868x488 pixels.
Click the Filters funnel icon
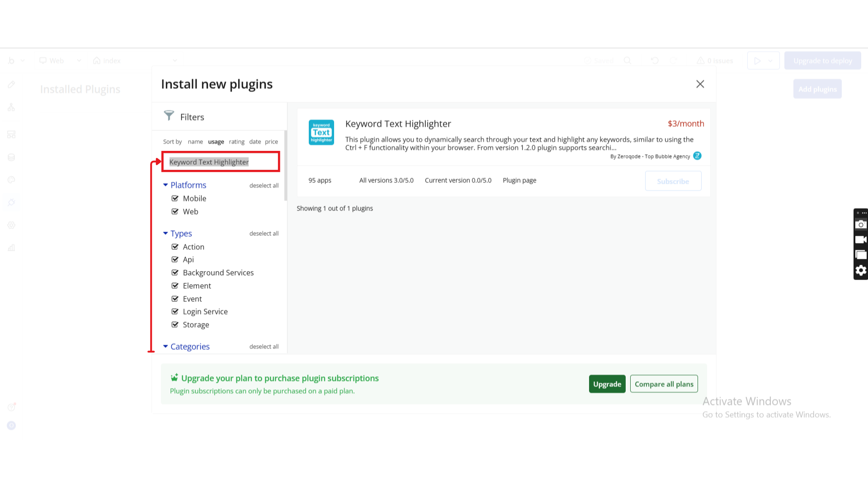169,116
